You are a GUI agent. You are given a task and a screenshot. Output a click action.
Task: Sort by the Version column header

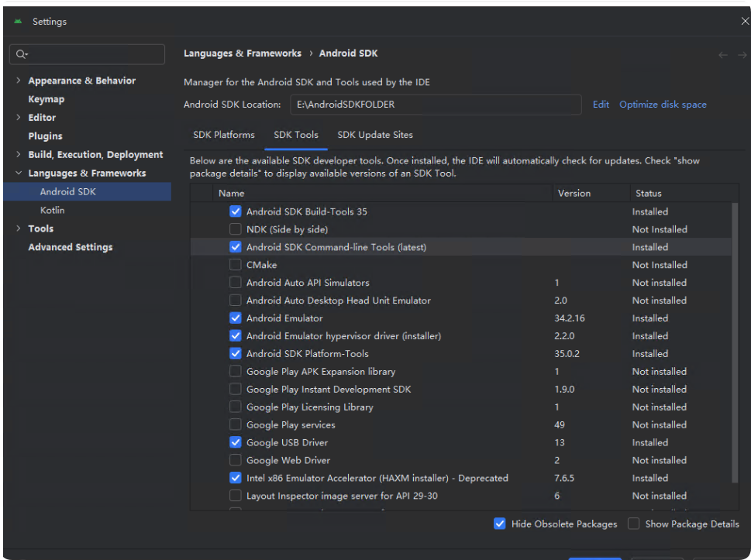591,193
